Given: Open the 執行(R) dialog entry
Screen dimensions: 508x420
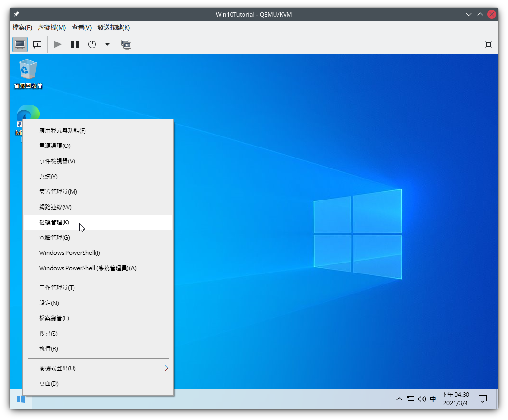Looking at the screenshot, I should pos(98,348).
